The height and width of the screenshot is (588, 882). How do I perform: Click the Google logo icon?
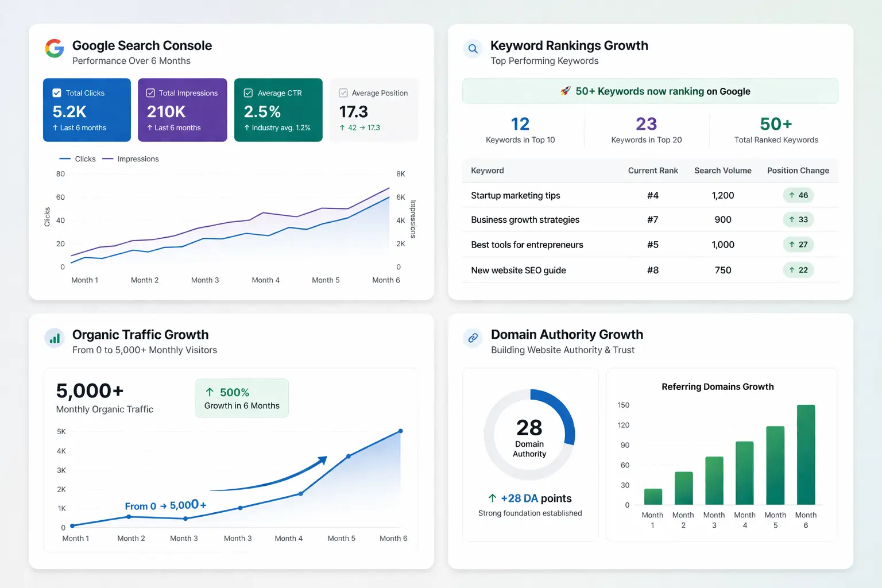click(55, 49)
